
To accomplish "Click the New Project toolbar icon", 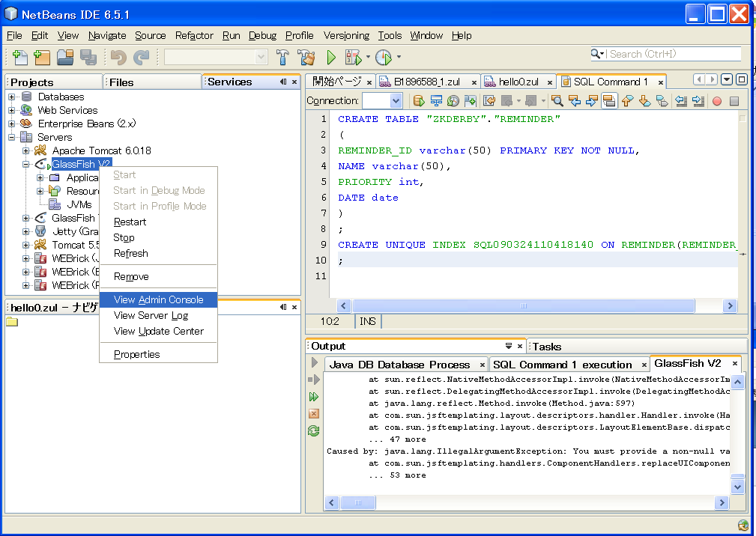I will [x=42, y=58].
